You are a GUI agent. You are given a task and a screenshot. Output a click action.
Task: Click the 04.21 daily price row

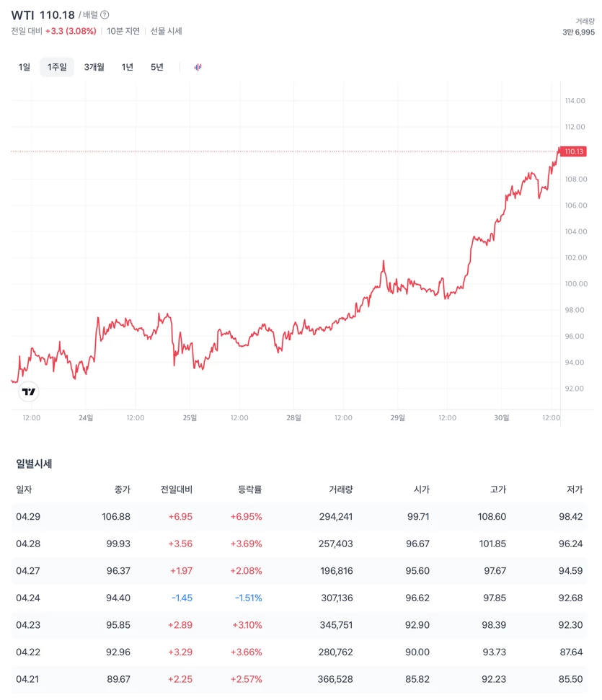(299, 679)
